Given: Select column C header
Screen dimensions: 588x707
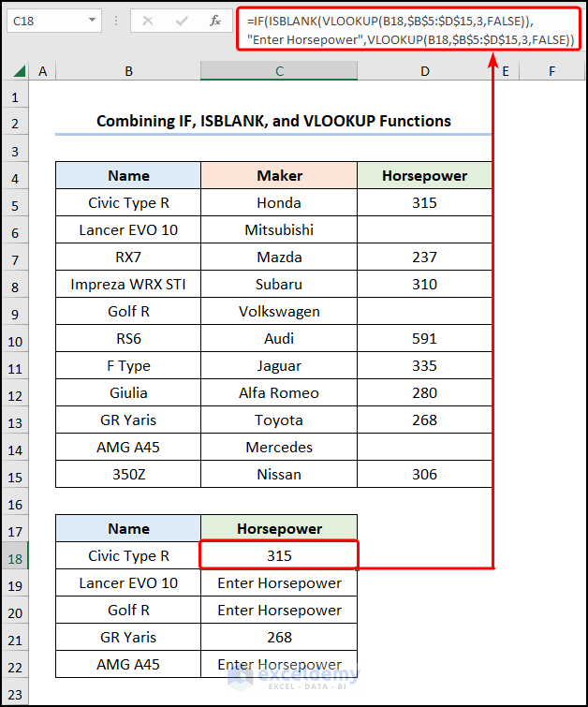Looking at the screenshot, I should pyautogui.click(x=279, y=71).
